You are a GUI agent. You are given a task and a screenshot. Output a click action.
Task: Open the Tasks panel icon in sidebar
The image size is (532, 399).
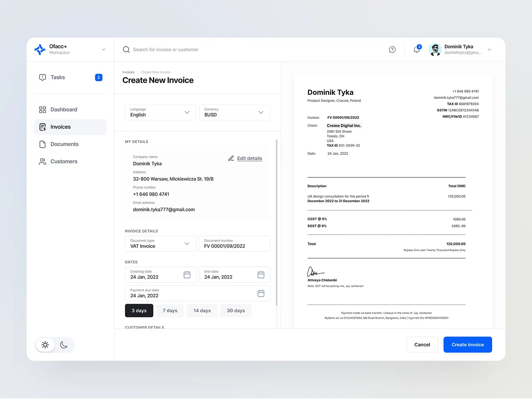[42, 77]
